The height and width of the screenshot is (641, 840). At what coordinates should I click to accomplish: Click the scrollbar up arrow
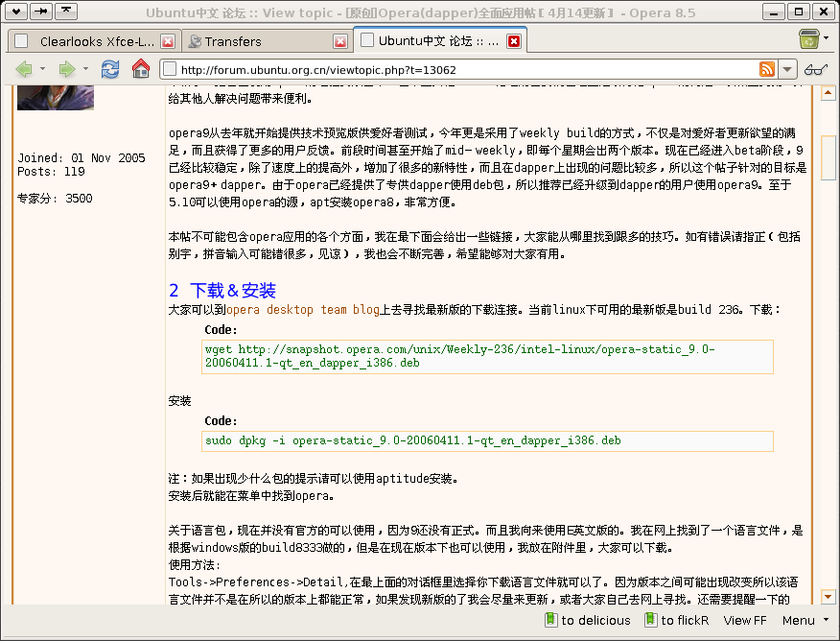(828, 93)
